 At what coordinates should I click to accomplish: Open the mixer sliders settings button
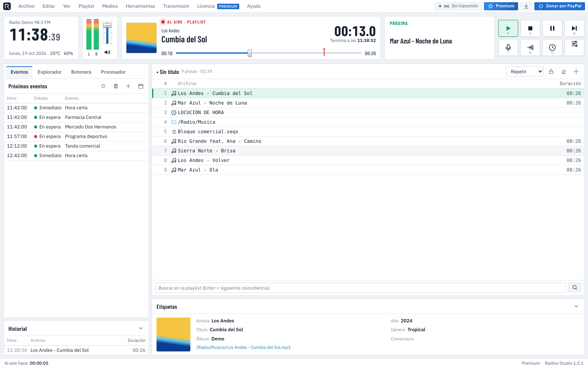(x=574, y=47)
